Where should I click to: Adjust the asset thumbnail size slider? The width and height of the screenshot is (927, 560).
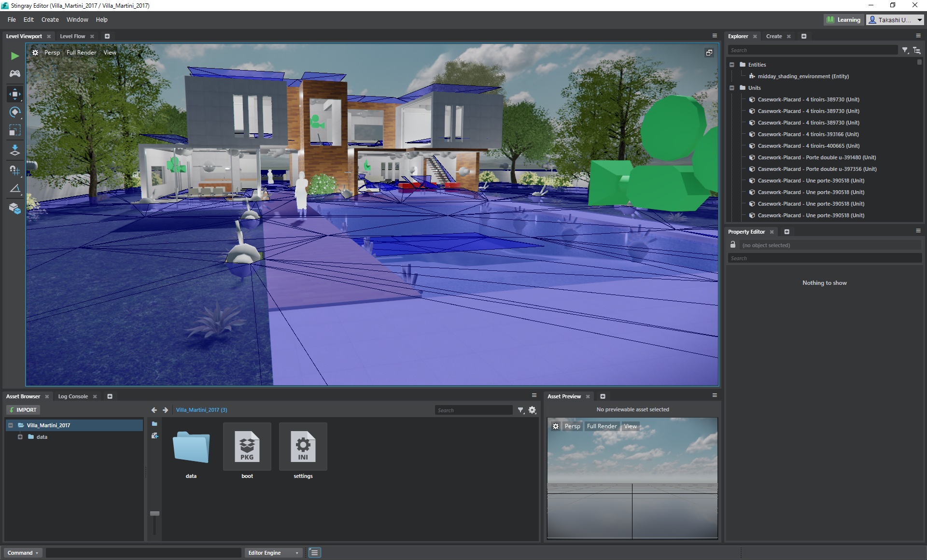pos(154,513)
